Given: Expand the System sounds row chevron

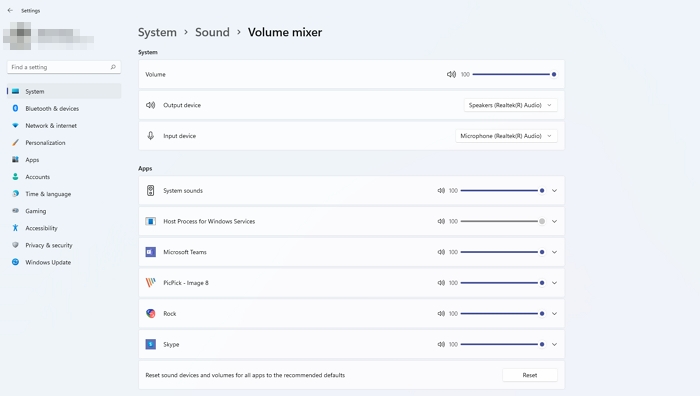Looking at the screenshot, I should [x=554, y=191].
